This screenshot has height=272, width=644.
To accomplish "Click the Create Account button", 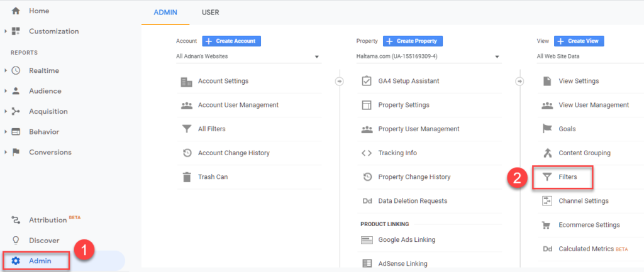I will [231, 41].
